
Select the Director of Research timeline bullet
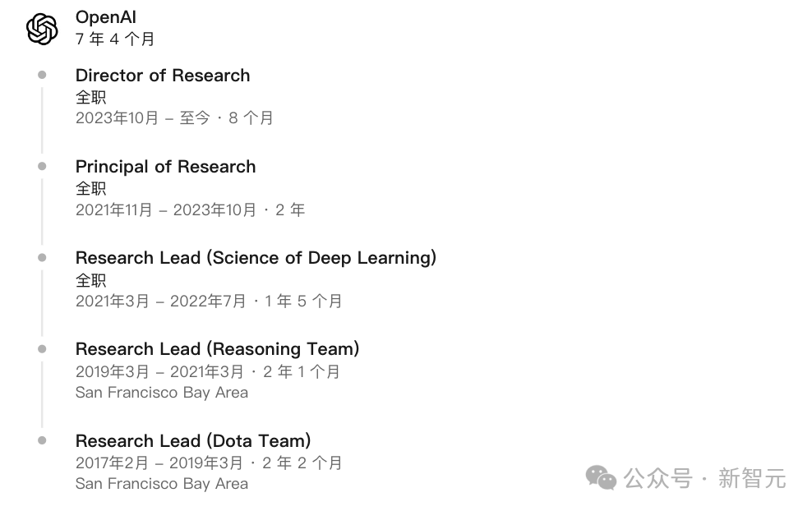[x=42, y=75]
